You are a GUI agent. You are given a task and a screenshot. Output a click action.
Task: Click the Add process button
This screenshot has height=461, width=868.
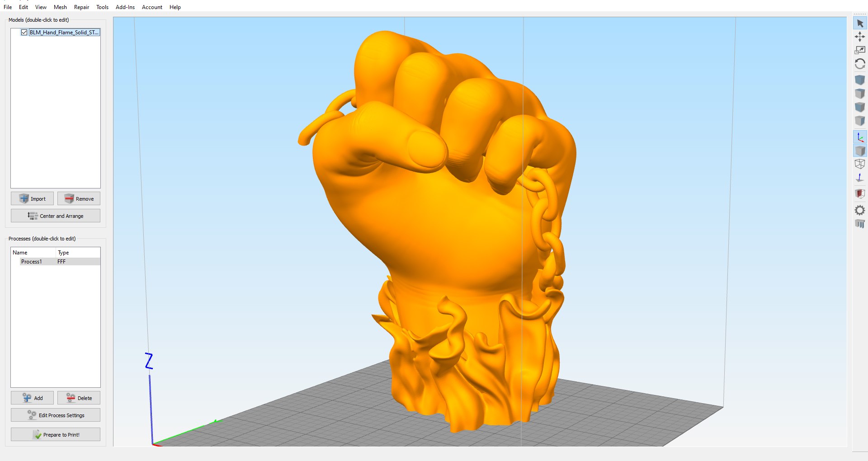click(x=32, y=398)
